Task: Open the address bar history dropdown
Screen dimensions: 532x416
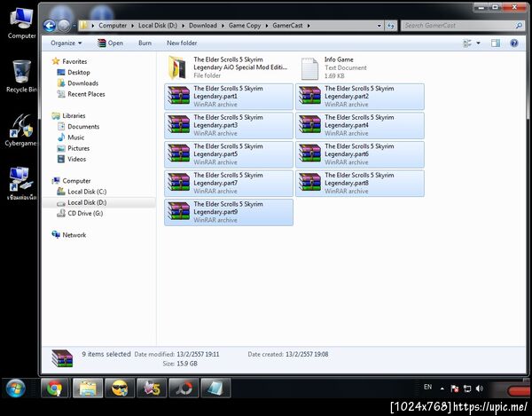Action: tap(379, 26)
